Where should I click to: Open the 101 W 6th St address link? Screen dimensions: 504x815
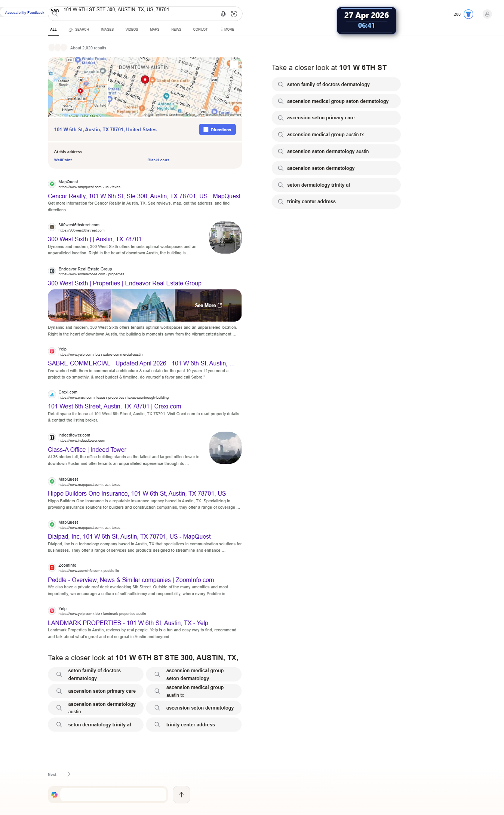[105, 129]
